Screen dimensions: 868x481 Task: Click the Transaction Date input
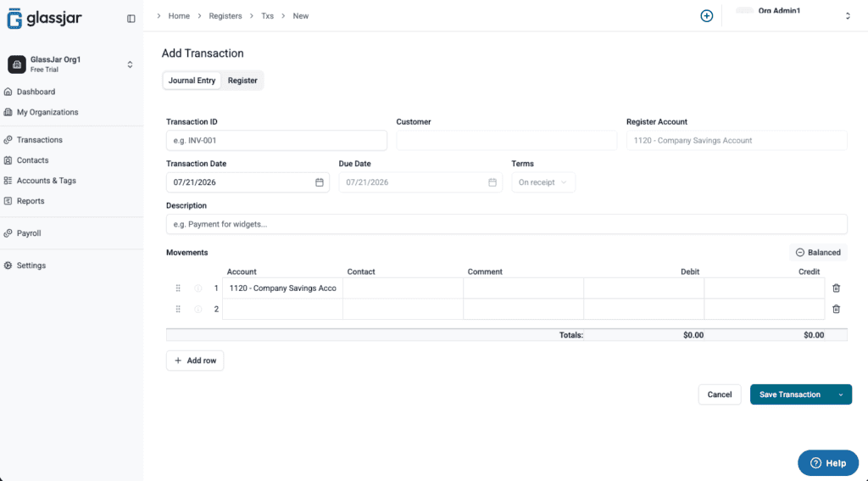pyautogui.click(x=248, y=182)
